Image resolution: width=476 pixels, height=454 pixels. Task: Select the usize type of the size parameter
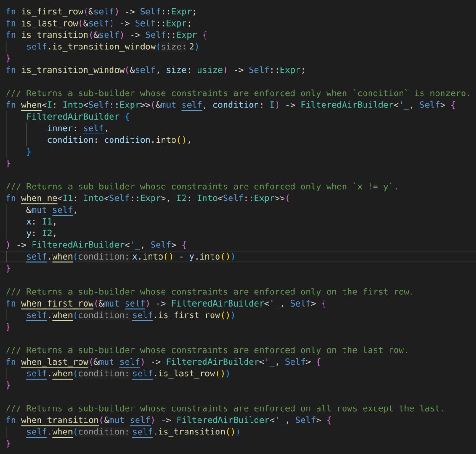[210, 70]
